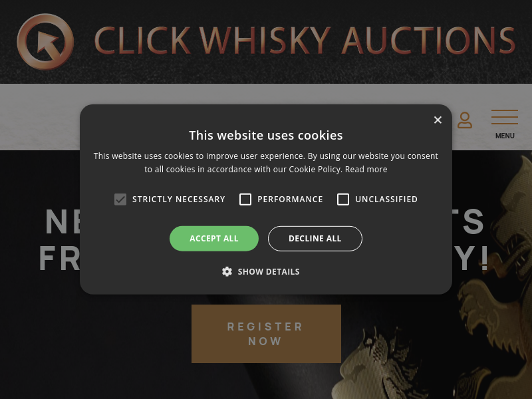
Task: Click the Accept All button
Action: (x=214, y=239)
